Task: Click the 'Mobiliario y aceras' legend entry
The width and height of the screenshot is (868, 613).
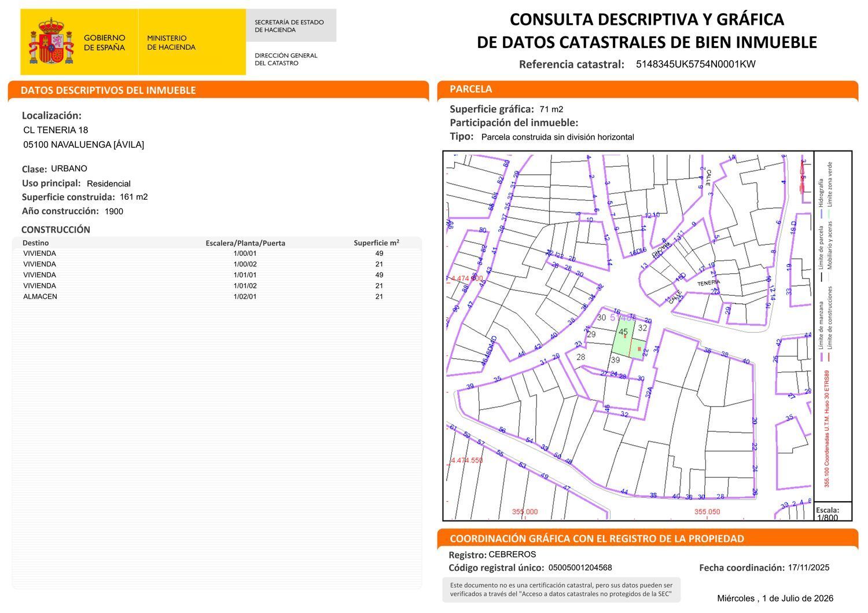Action: (829, 245)
